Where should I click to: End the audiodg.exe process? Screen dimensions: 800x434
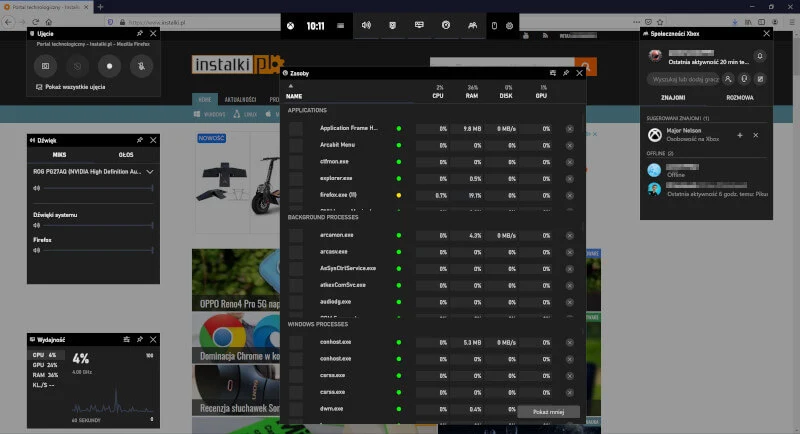569,302
